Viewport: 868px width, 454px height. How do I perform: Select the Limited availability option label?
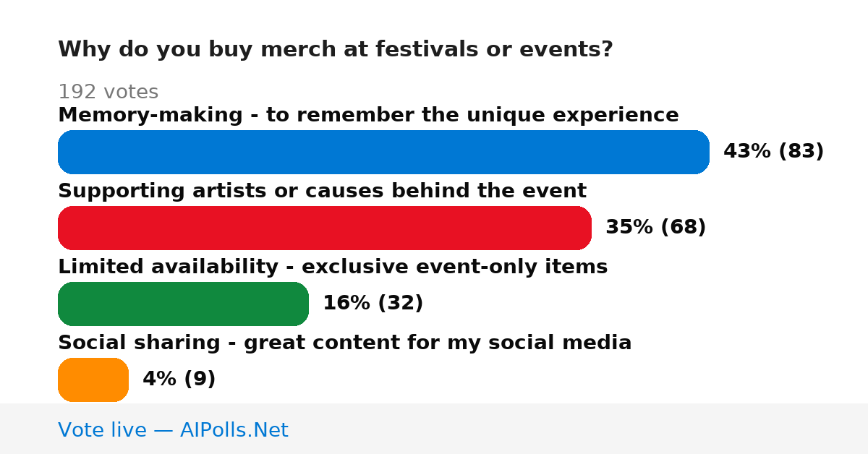(x=333, y=267)
